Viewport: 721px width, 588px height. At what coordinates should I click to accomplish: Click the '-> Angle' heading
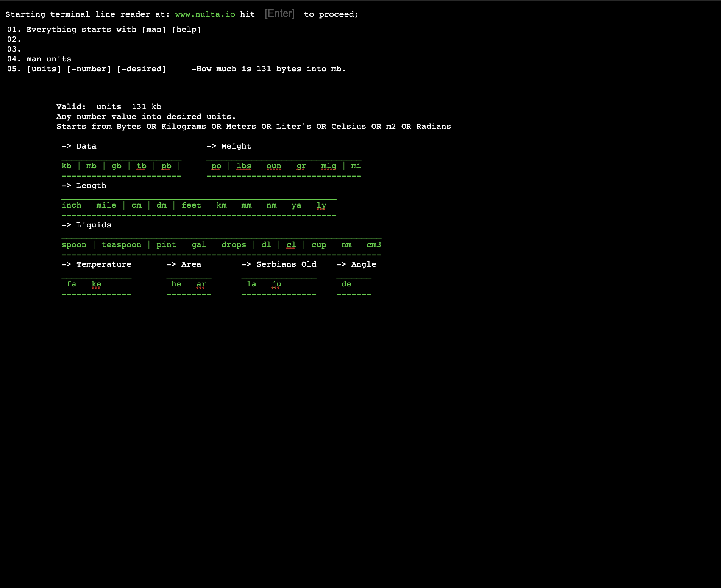pyautogui.click(x=356, y=264)
